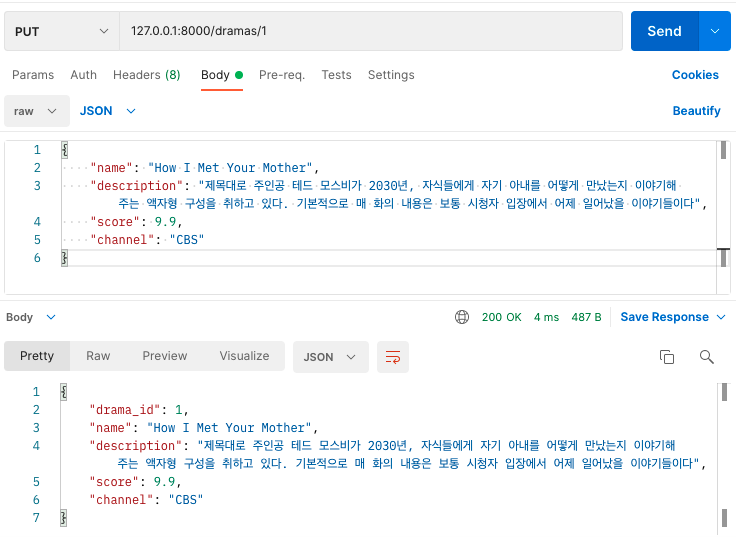This screenshot has width=736, height=537.
Task: Click the Send request button
Action: point(665,31)
